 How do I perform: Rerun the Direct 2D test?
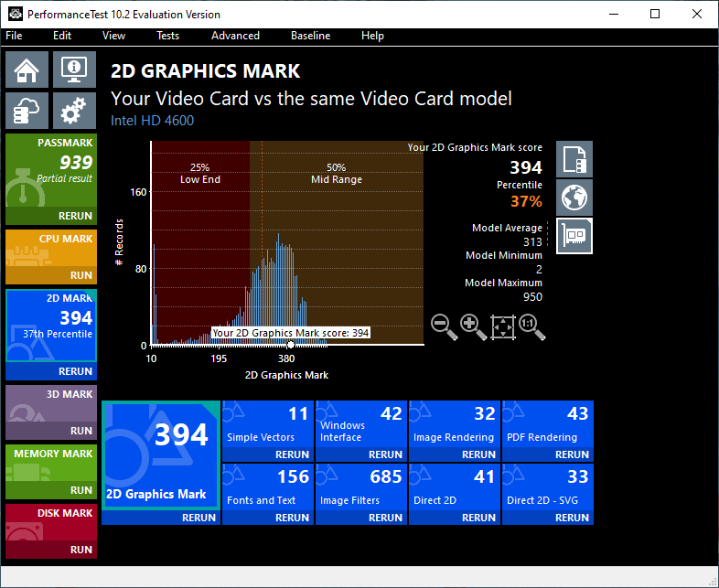455,518
